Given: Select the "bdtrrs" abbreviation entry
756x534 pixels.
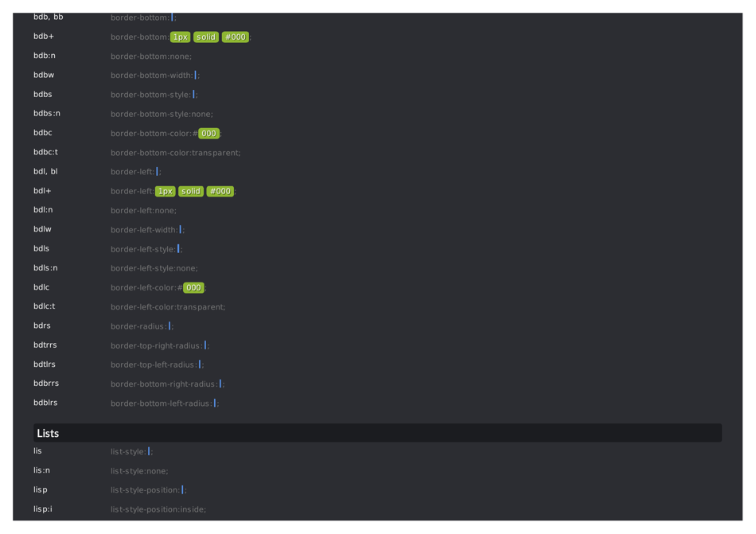Looking at the screenshot, I should pyautogui.click(x=45, y=345).
